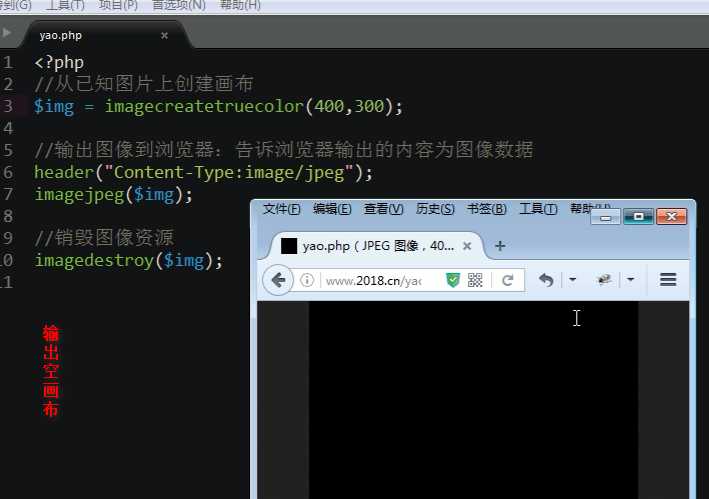Open browser 文件(F) menu
Image resolution: width=709 pixels, height=499 pixels.
[x=281, y=209]
